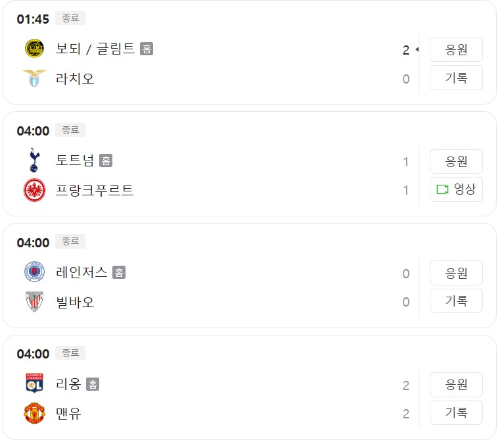Click the 레인저스 team name
504x442 pixels.
tap(81, 272)
